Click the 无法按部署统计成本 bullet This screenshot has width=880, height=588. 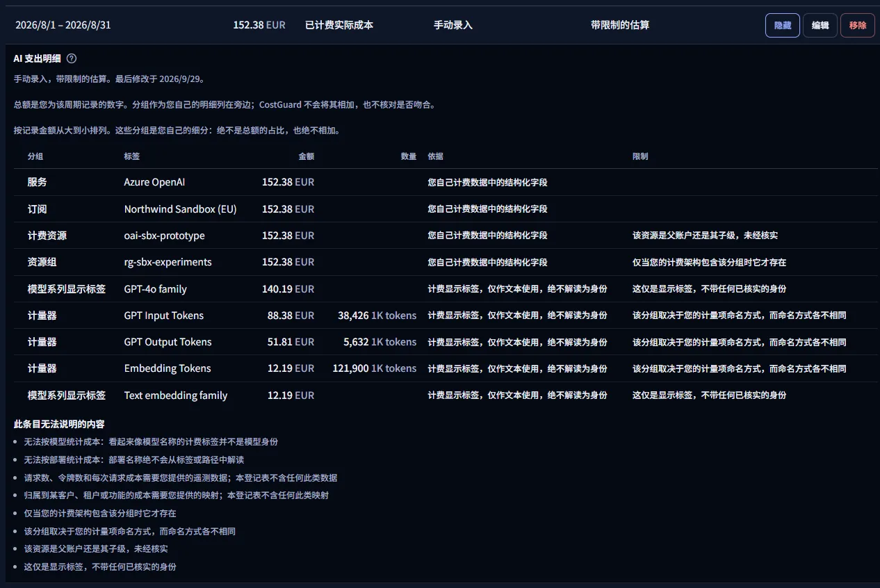click(x=134, y=460)
